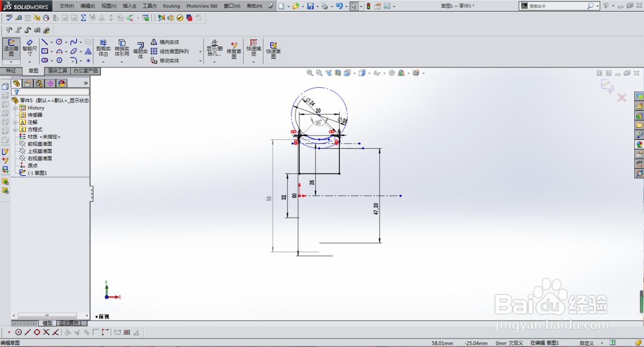Screen dimensions: 644x347
Task: Activate the Zoom to Fit icon
Action: pos(310,73)
